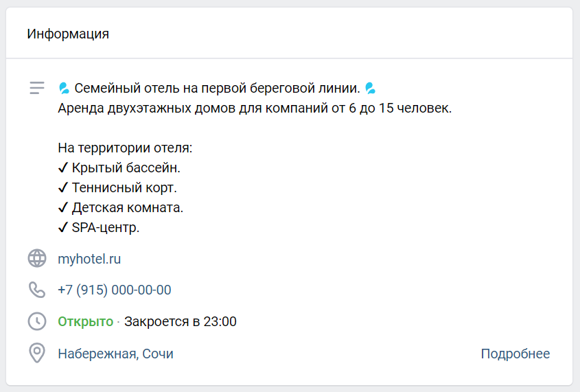The image size is (580, 392).
Task: Click checkmark beside 'Теннисный корт'
Action: point(63,187)
